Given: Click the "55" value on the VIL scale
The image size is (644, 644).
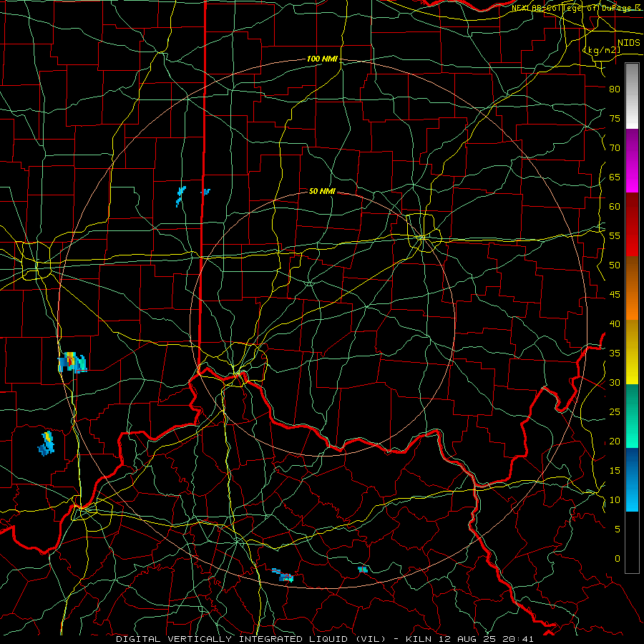Looking at the screenshot, I should pos(615,236).
